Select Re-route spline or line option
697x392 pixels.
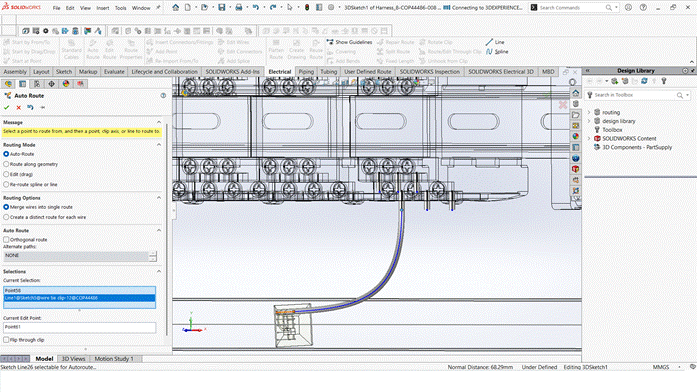(6, 184)
